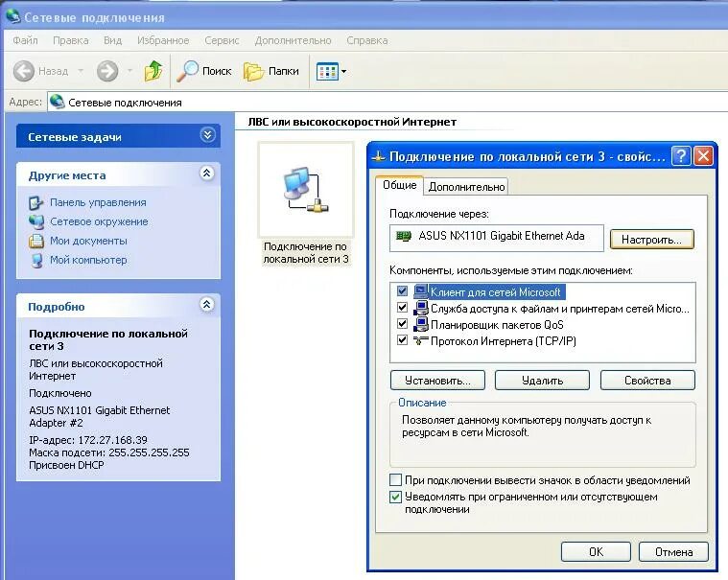
Task: Switch to the Дополнительно tab in dialog
Action: point(466,187)
